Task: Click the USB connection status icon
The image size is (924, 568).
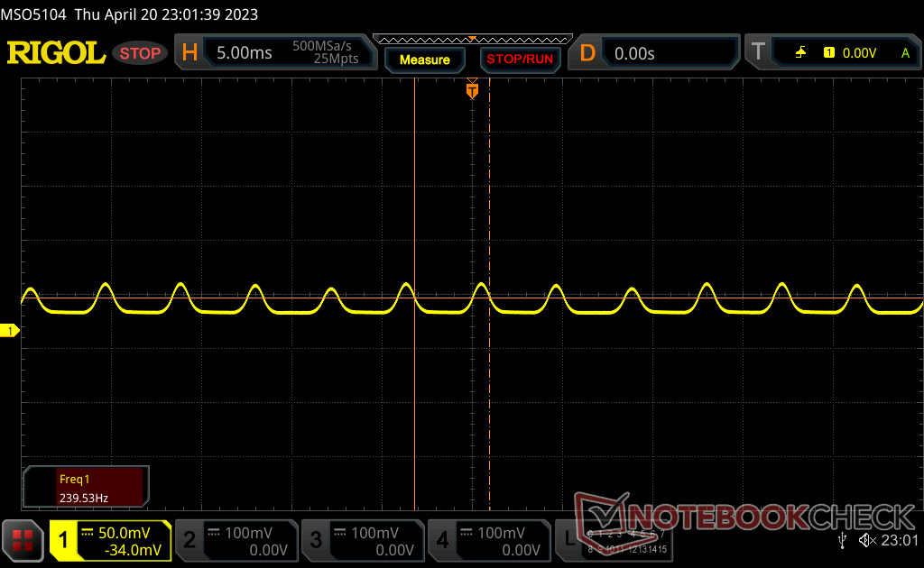Action: tap(843, 540)
